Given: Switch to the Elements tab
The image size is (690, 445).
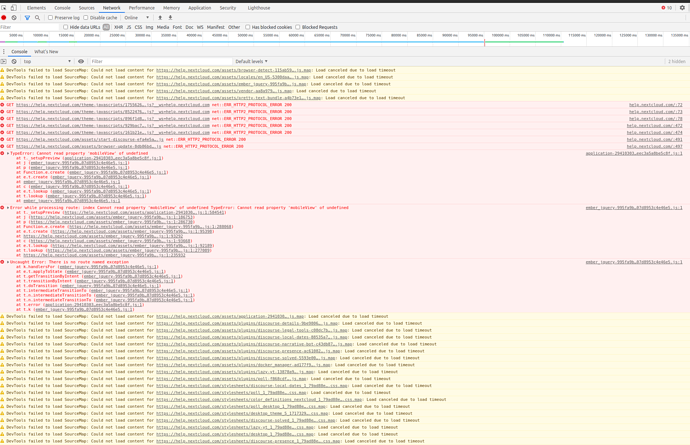Looking at the screenshot, I should click(x=36, y=8).
